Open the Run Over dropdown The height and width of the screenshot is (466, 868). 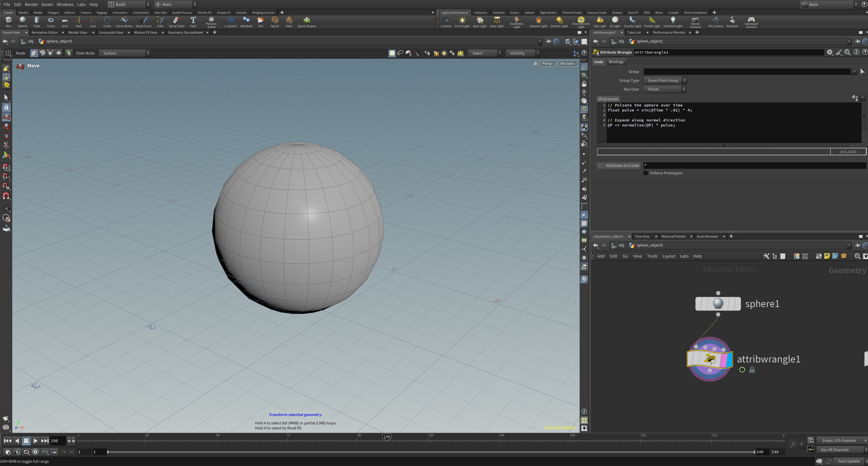click(x=664, y=89)
